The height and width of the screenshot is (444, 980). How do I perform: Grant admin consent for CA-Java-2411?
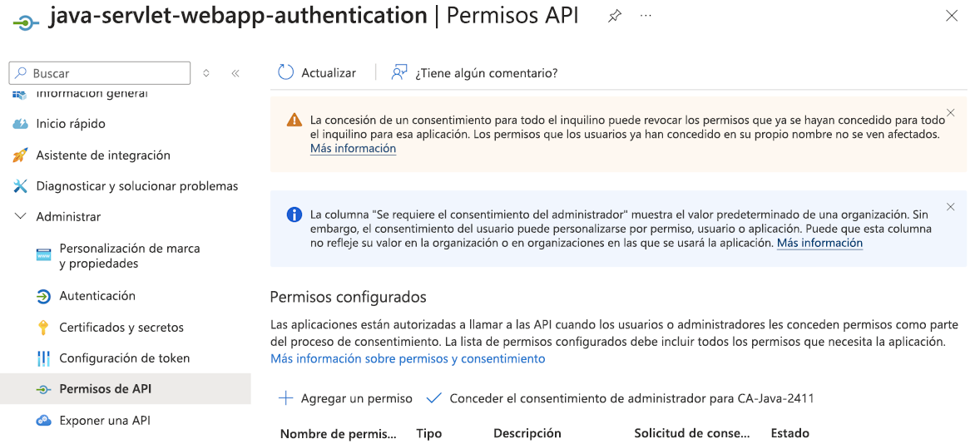click(x=621, y=398)
